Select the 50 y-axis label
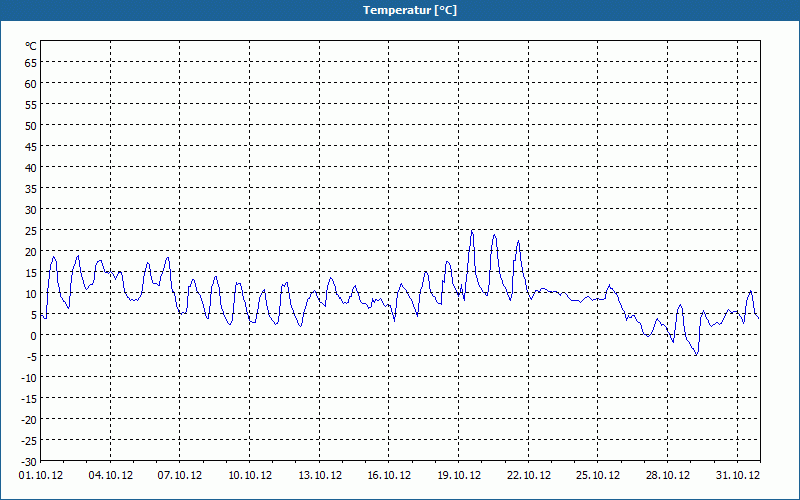The image size is (800, 500). (31, 126)
